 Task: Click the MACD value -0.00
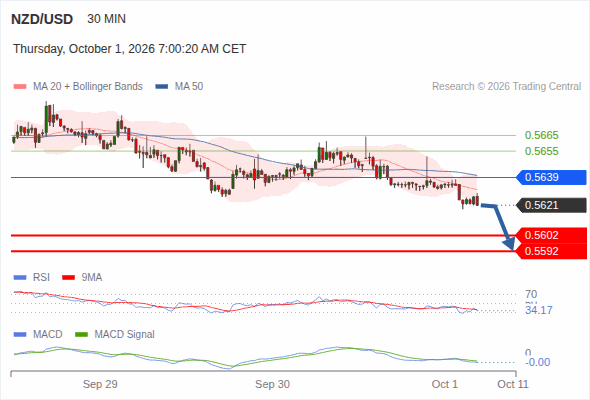tap(538, 362)
